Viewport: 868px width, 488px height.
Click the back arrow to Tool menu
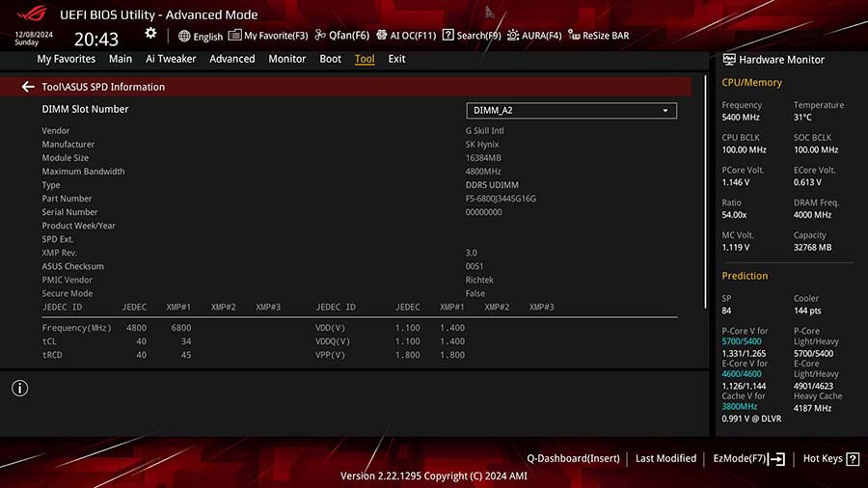(28, 87)
